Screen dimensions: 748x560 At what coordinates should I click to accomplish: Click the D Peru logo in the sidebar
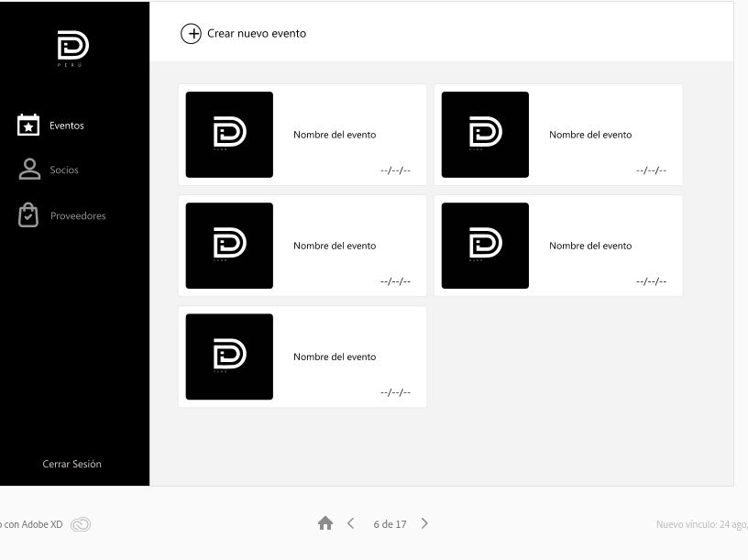(72, 44)
